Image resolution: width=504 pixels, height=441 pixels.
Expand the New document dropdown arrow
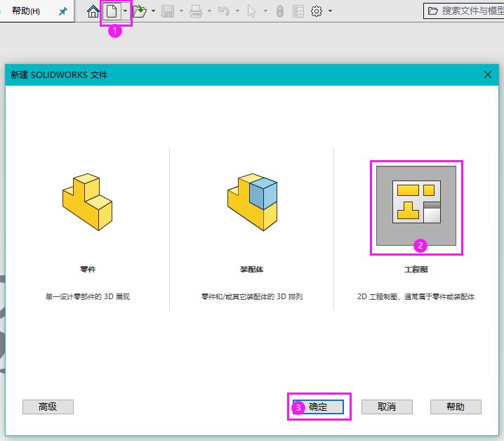pyautogui.click(x=125, y=11)
